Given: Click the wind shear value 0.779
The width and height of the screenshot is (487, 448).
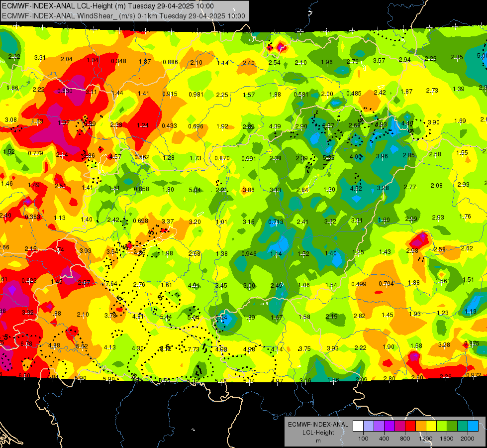Looking at the screenshot, I should pos(35,153).
